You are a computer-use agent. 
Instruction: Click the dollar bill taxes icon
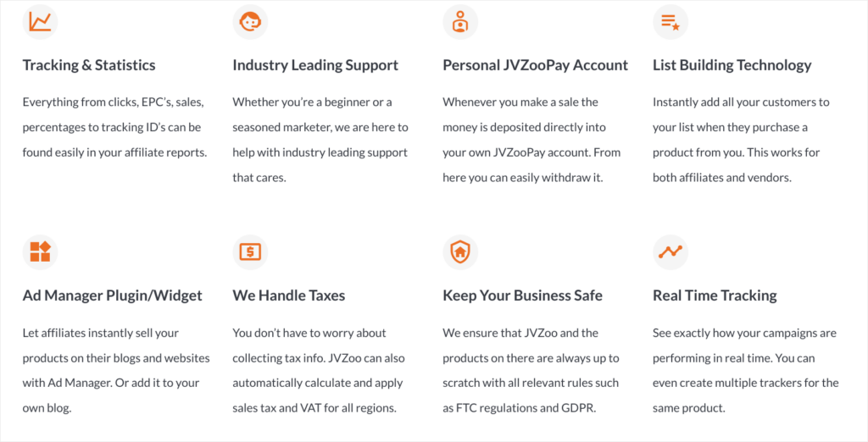250,251
